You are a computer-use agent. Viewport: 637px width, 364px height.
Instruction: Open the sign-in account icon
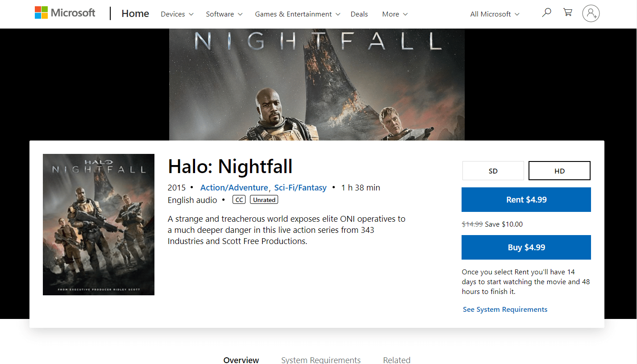point(591,14)
